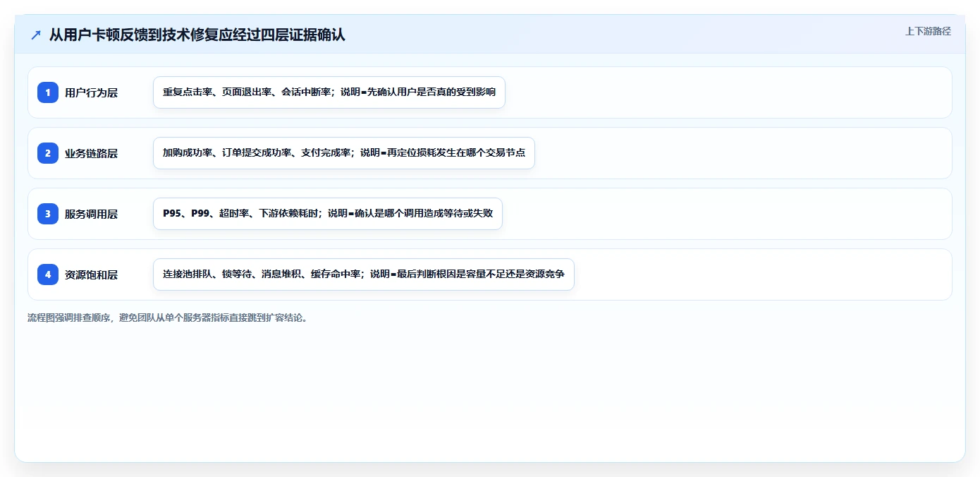Select the step 4 number badge

tap(48, 274)
